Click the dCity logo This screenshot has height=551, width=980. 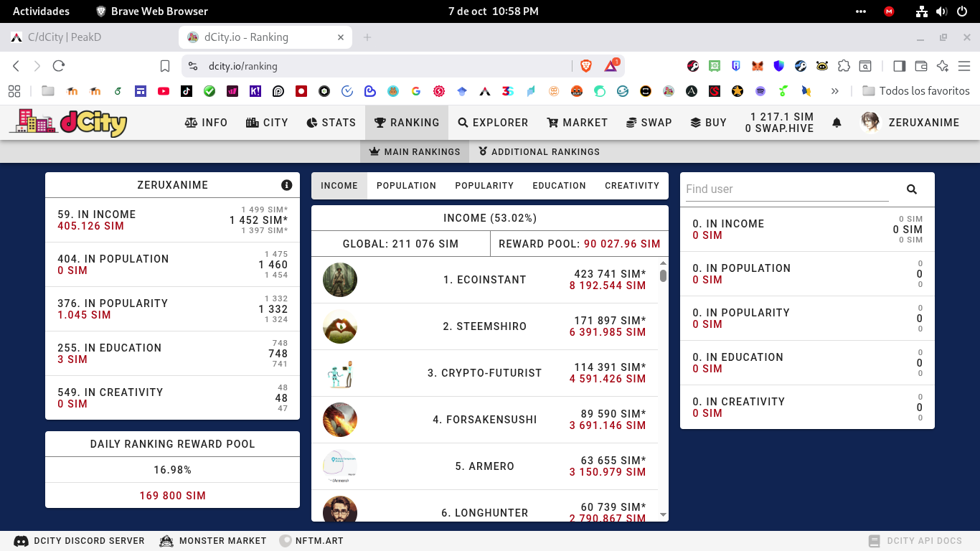tap(68, 122)
